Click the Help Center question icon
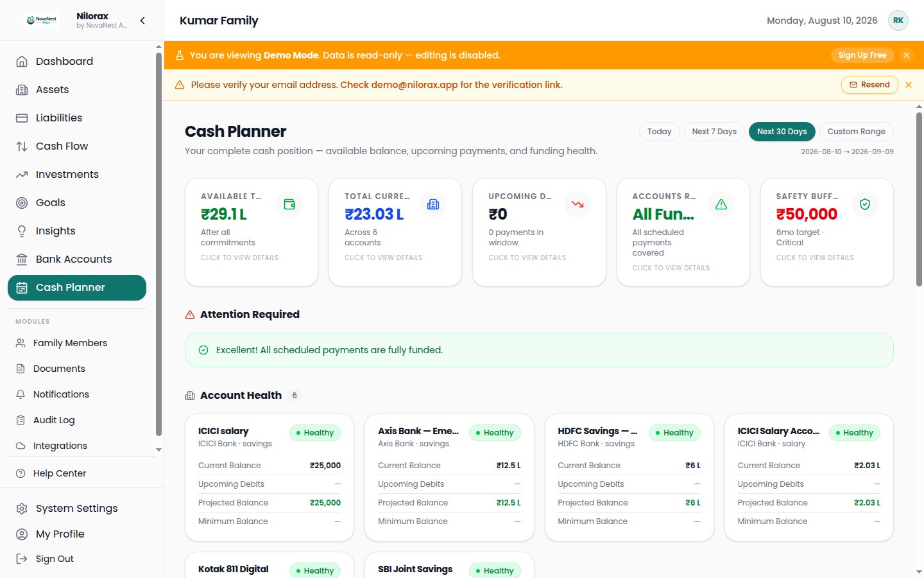This screenshot has width=924, height=578. click(x=21, y=473)
